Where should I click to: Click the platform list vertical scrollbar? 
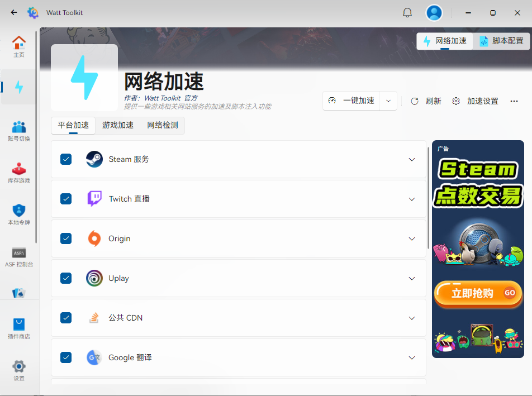[428, 198]
